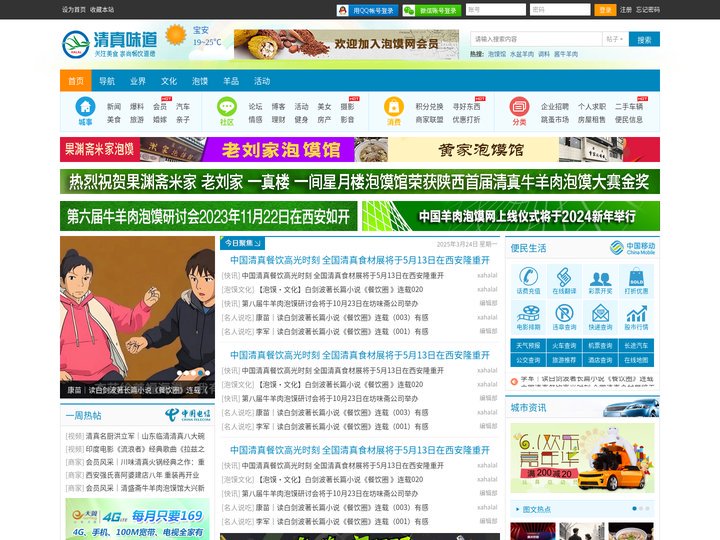Open the 业界 menu item
The height and width of the screenshot is (540, 720).
pyautogui.click(x=138, y=81)
